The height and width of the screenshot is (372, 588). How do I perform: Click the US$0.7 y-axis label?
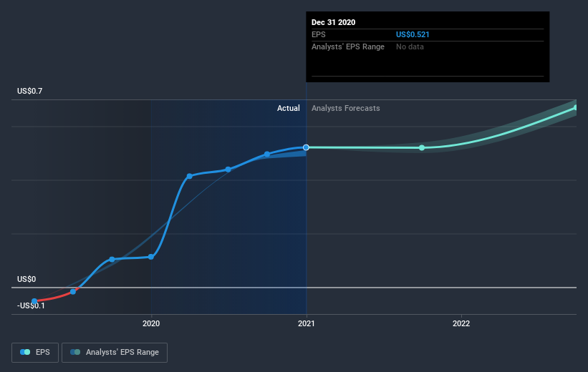tap(29, 91)
